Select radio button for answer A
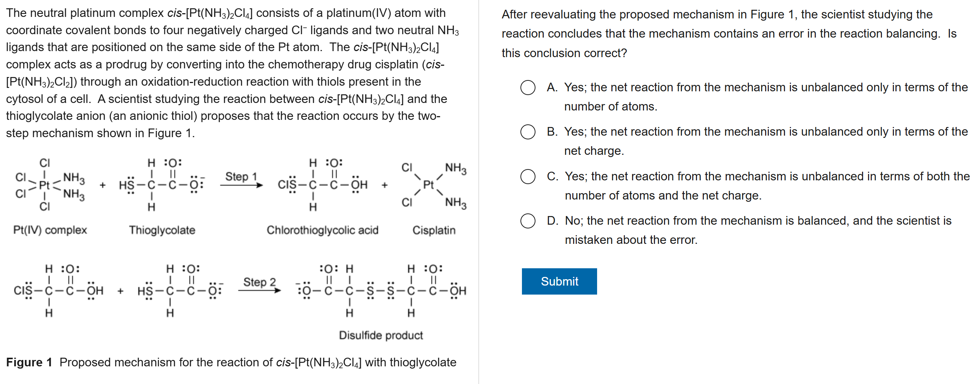980x384 pixels. click(x=528, y=88)
